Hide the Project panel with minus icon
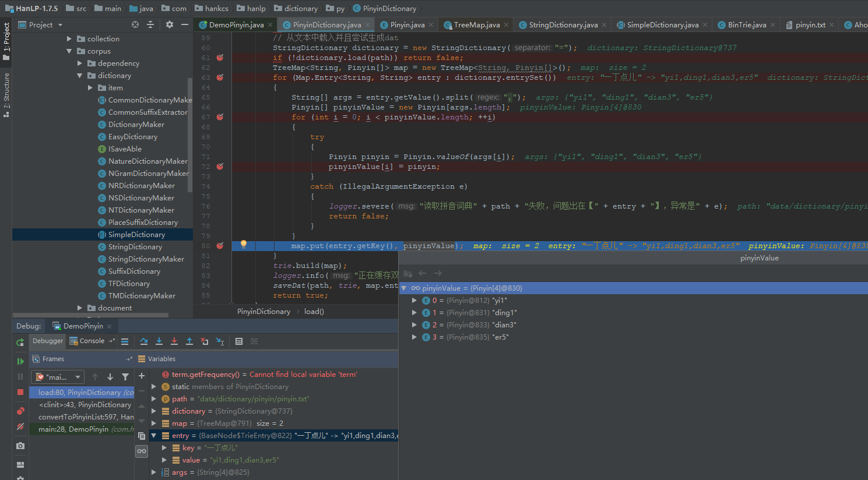The width and height of the screenshot is (868, 480). 185,24
